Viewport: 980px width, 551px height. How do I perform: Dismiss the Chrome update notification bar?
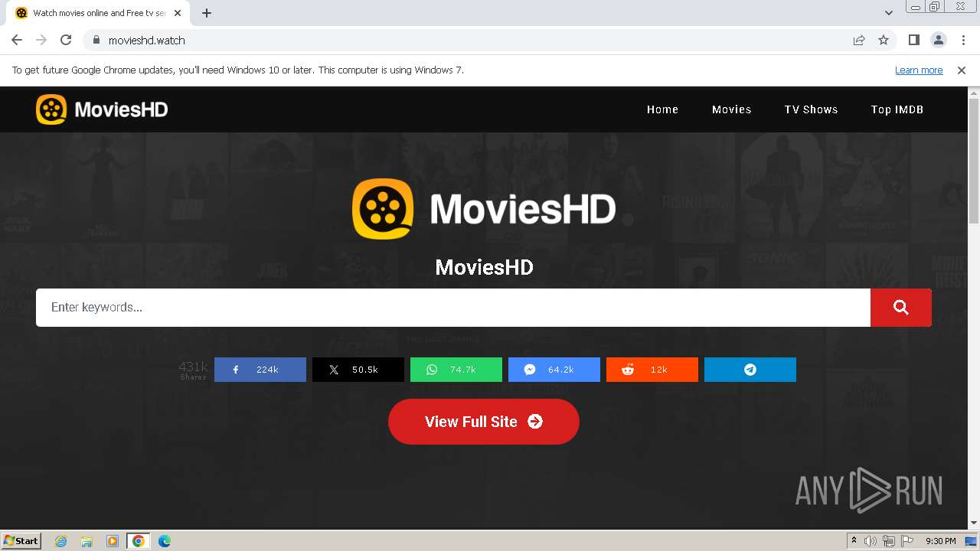pos(962,70)
